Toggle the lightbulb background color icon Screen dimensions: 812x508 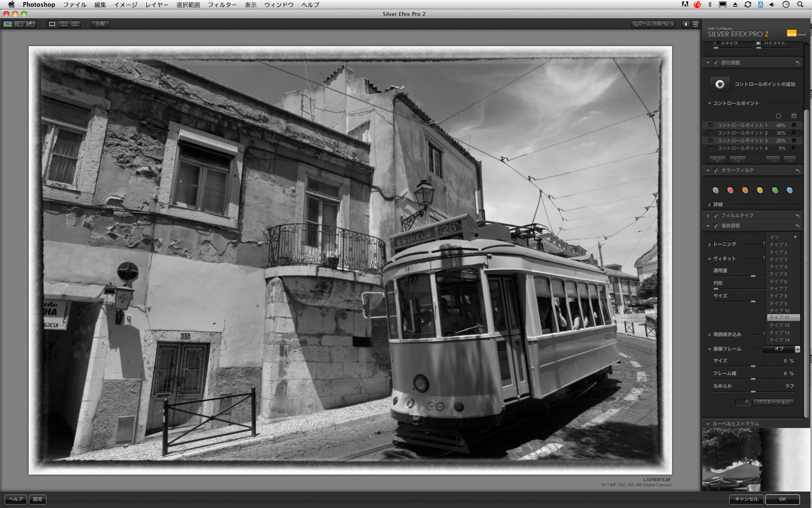tap(686, 24)
